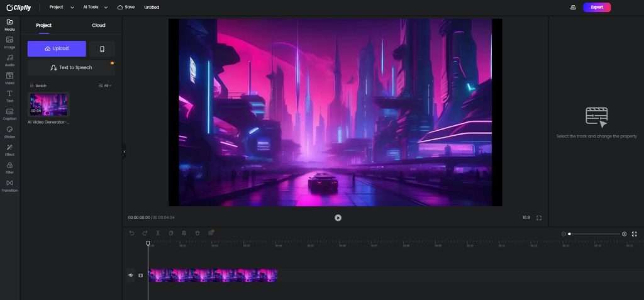The width and height of the screenshot is (644, 300).
Task: Open the Caption panel
Action: [9, 114]
